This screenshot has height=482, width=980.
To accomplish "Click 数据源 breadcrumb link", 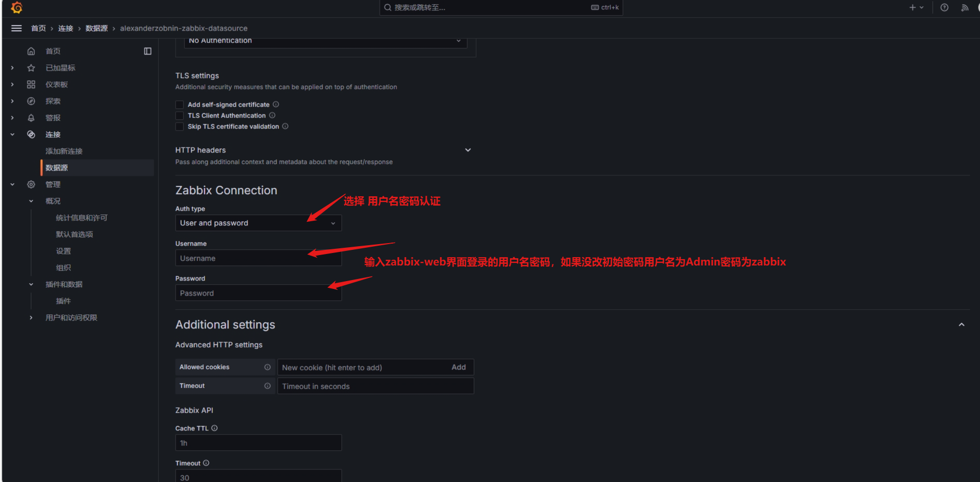I will click(x=97, y=28).
